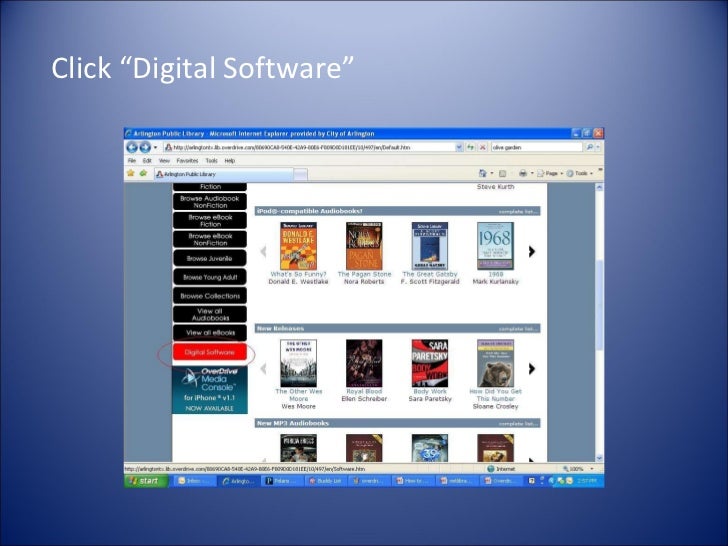This screenshot has width=728, height=546.
Task: Select the Arlington Public Library tab
Action: tap(224, 174)
